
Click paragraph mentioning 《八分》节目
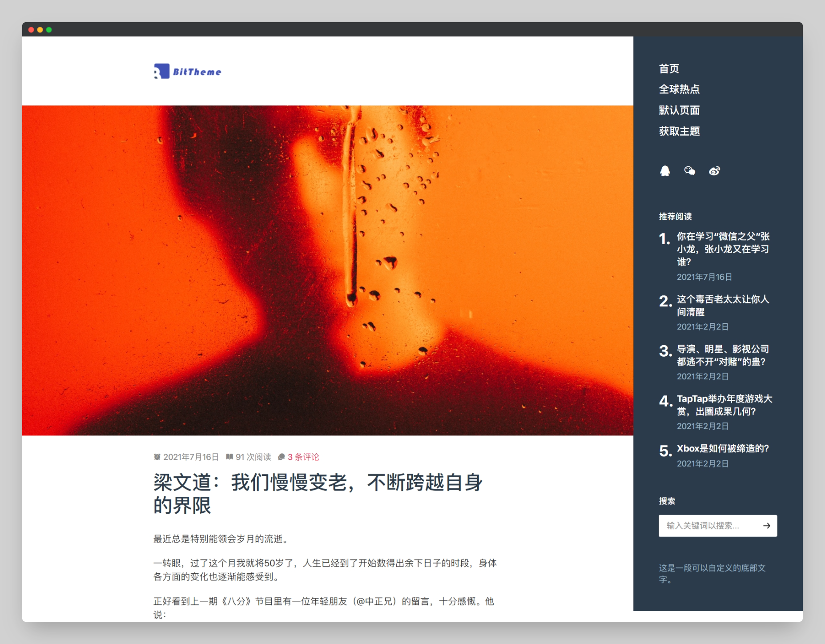[x=324, y=608]
